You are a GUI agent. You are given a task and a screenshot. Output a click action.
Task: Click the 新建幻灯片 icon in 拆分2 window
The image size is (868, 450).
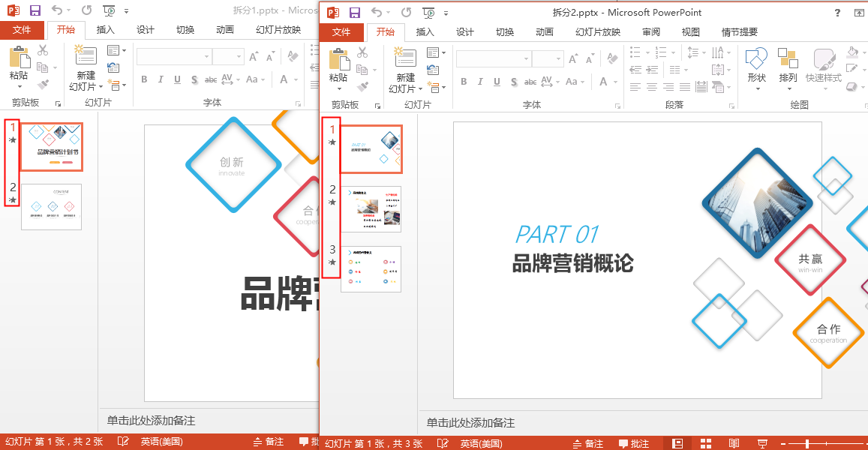click(x=405, y=58)
